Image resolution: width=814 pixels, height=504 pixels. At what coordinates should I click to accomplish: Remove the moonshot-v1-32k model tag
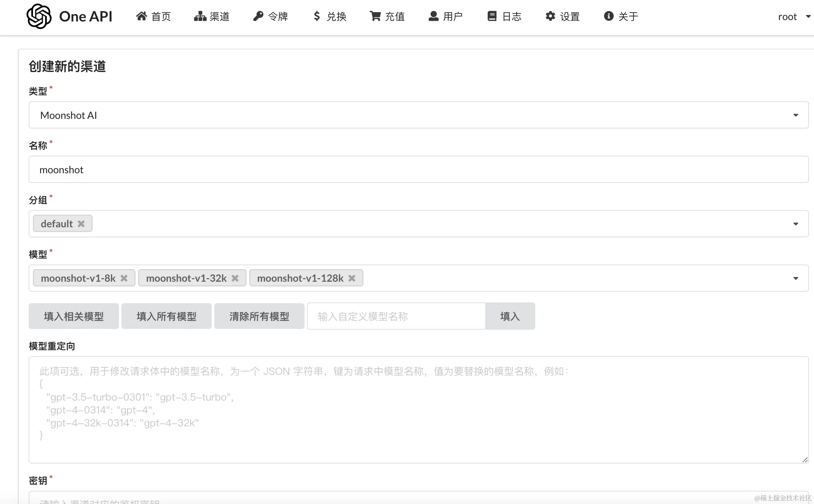pos(235,278)
